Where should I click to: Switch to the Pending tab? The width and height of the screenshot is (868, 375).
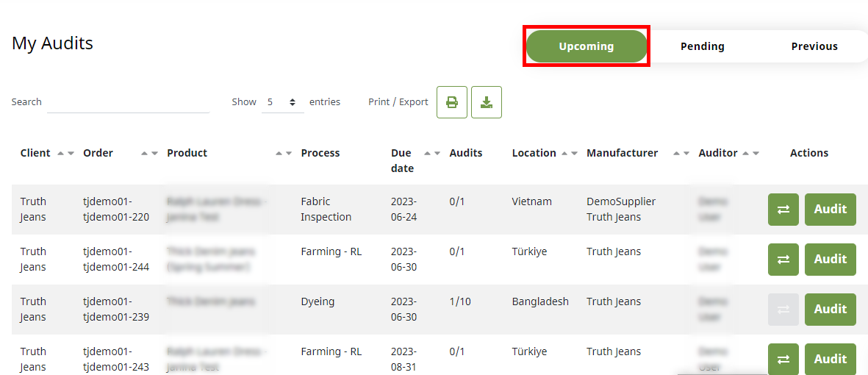tap(702, 46)
